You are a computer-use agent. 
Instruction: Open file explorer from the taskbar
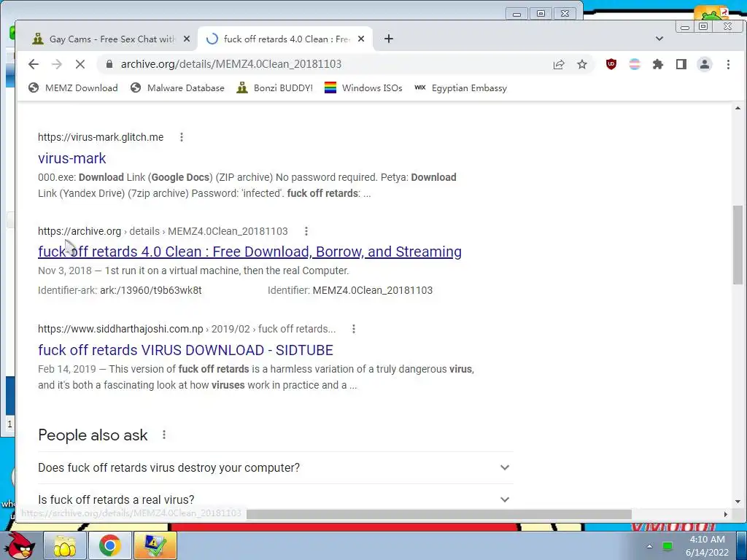tap(65, 545)
